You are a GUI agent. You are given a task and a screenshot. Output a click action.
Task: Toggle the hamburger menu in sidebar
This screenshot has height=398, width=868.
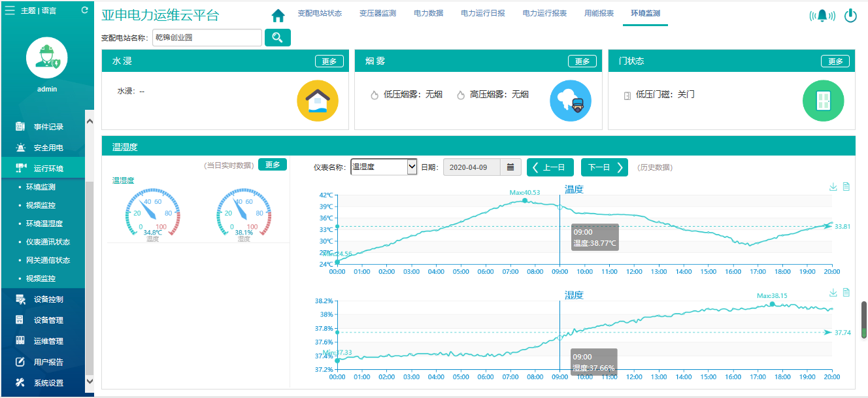[x=10, y=10]
